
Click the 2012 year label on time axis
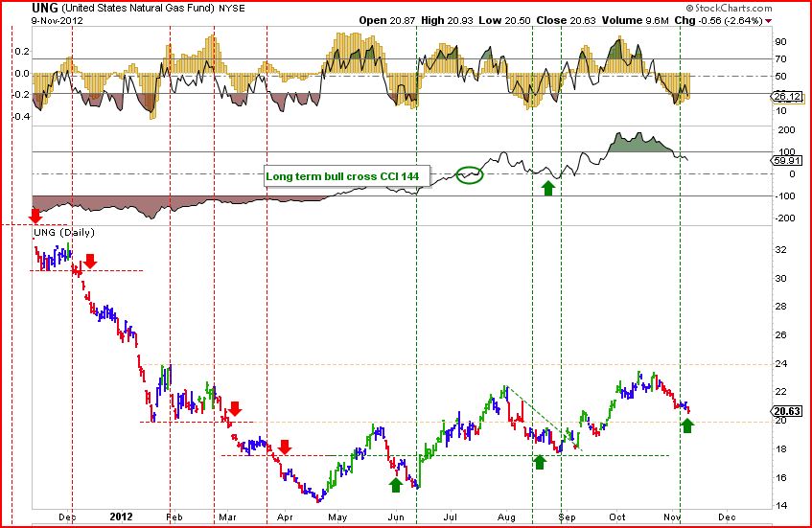click(121, 517)
